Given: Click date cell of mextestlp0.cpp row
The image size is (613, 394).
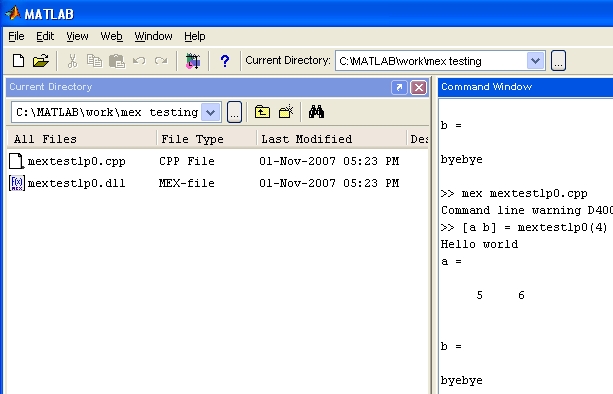Looking at the screenshot, I should coord(329,161).
